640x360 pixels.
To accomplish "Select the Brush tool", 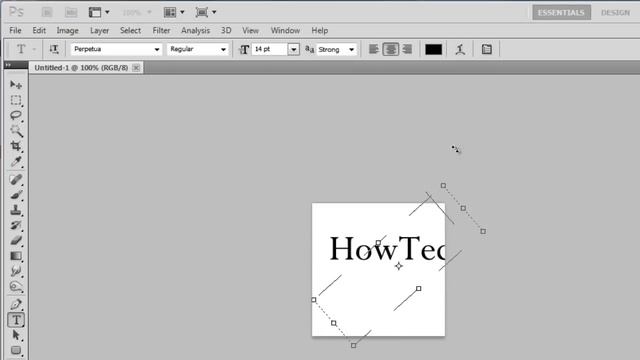I will 16,195.
